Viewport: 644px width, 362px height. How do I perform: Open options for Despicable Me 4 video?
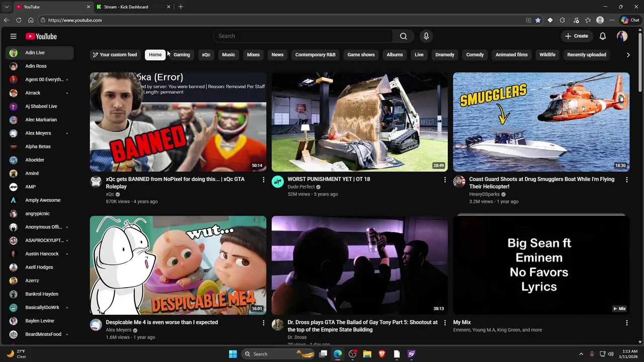(263, 323)
